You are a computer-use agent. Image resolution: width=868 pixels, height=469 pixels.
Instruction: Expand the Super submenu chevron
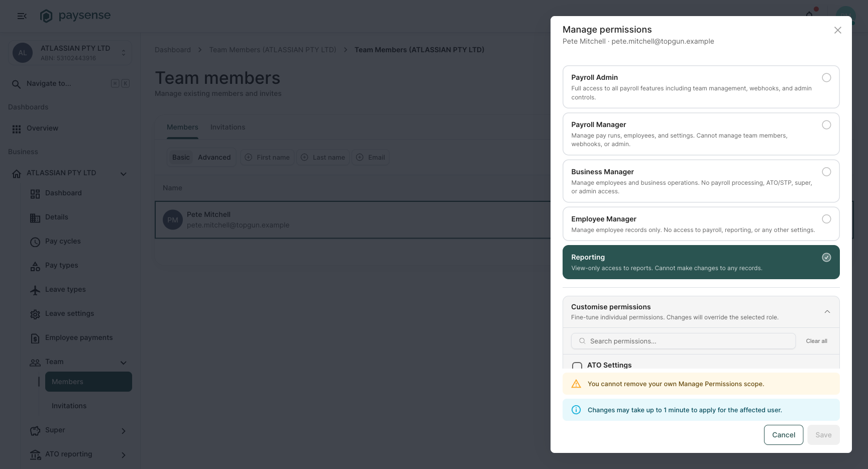(x=124, y=431)
